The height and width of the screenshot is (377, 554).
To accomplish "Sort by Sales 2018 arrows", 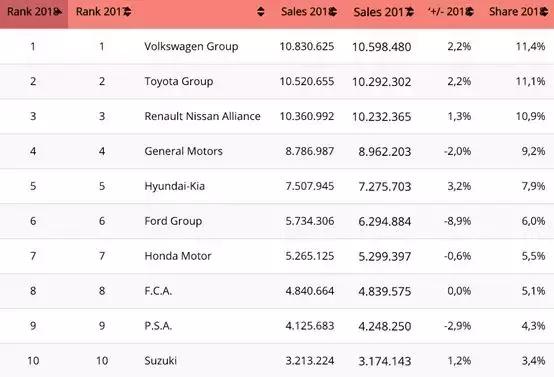I will tap(333, 12).
